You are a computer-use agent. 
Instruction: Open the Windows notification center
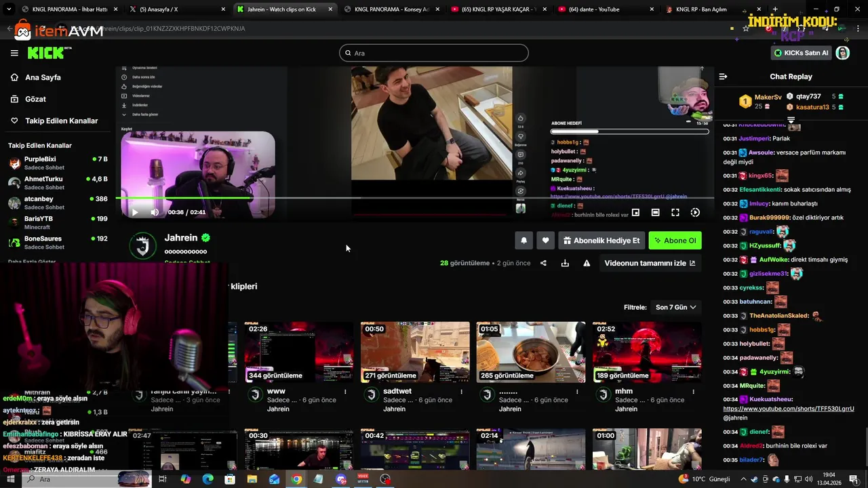point(853,479)
